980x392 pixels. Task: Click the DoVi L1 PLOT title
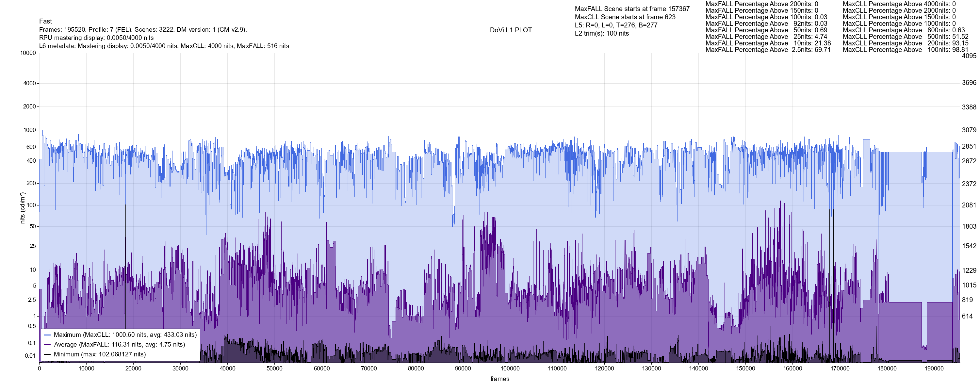click(x=511, y=30)
